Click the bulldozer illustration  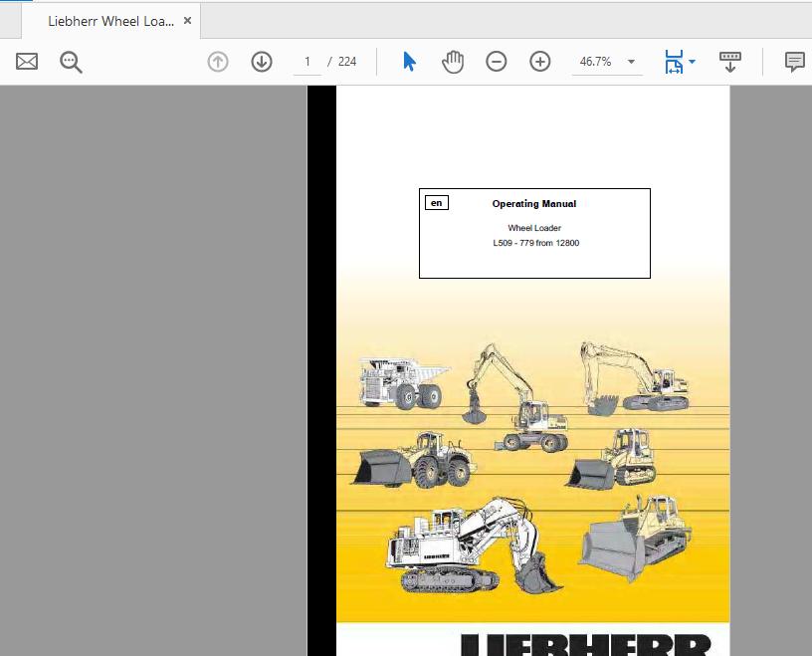tap(634, 539)
